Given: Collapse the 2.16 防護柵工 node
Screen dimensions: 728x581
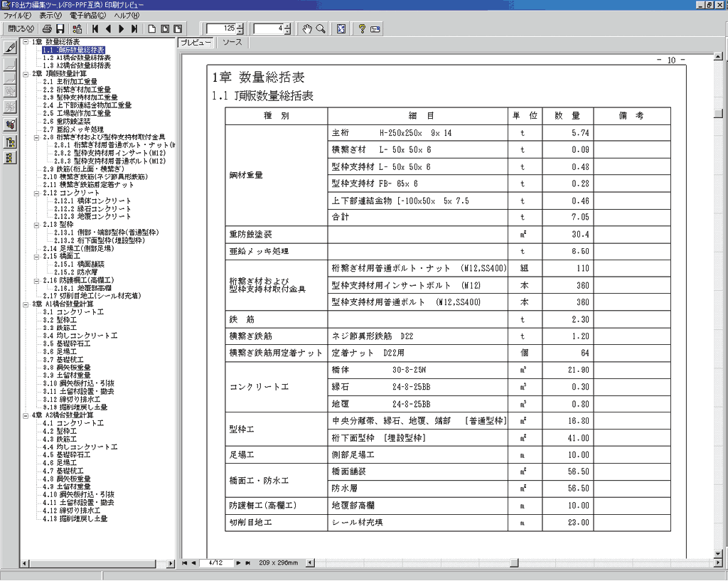Looking at the screenshot, I should 37,280.
